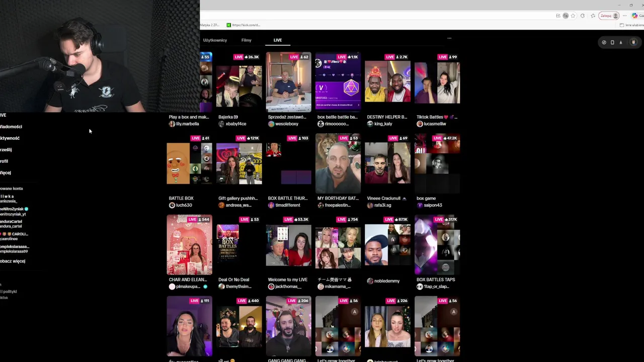Viewport: 644px width, 362px height.
Task: Open the kick.com bookmark
Action: tap(244, 25)
